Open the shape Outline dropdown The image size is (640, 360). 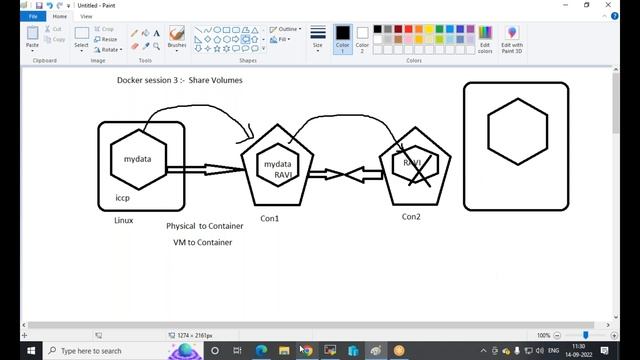(x=285, y=29)
